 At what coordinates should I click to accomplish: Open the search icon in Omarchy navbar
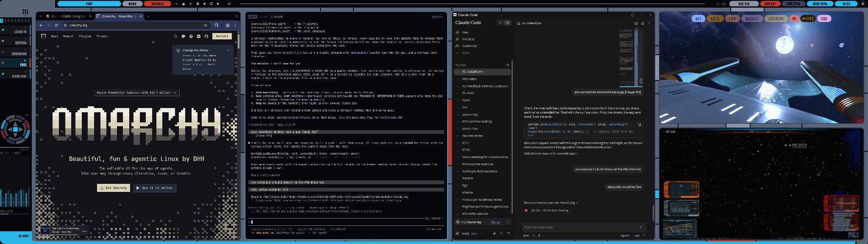[175, 36]
